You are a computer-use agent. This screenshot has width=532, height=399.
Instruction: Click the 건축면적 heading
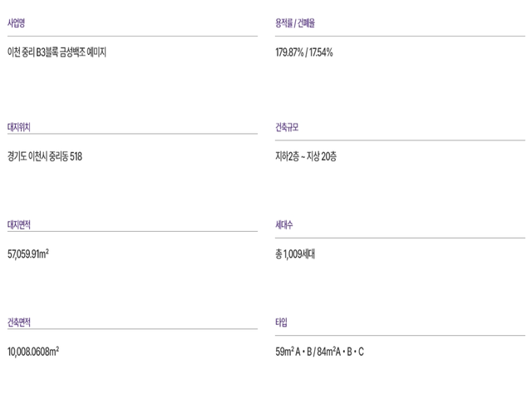coord(18,323)
